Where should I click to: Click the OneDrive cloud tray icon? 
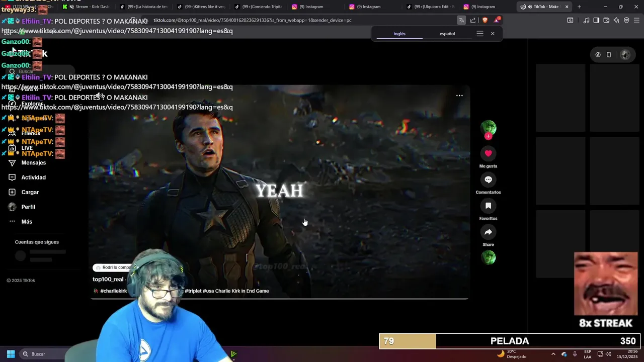click(x=564, y=354)
